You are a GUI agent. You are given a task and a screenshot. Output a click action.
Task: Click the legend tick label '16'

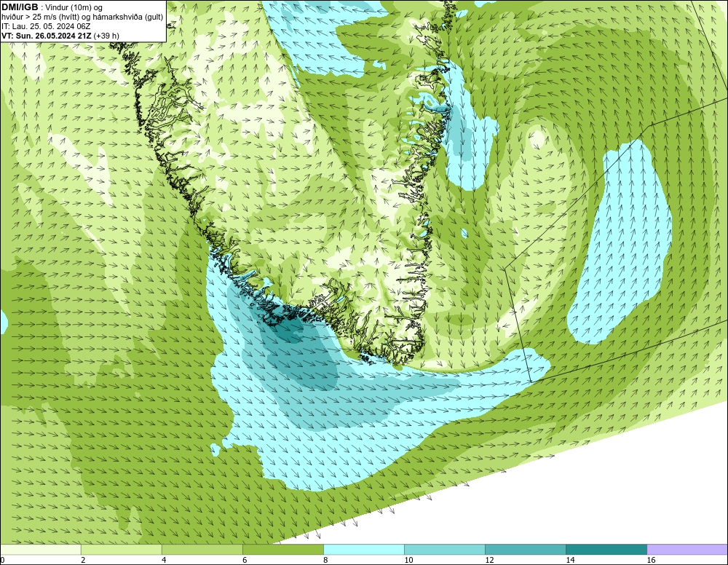[652, 561]
